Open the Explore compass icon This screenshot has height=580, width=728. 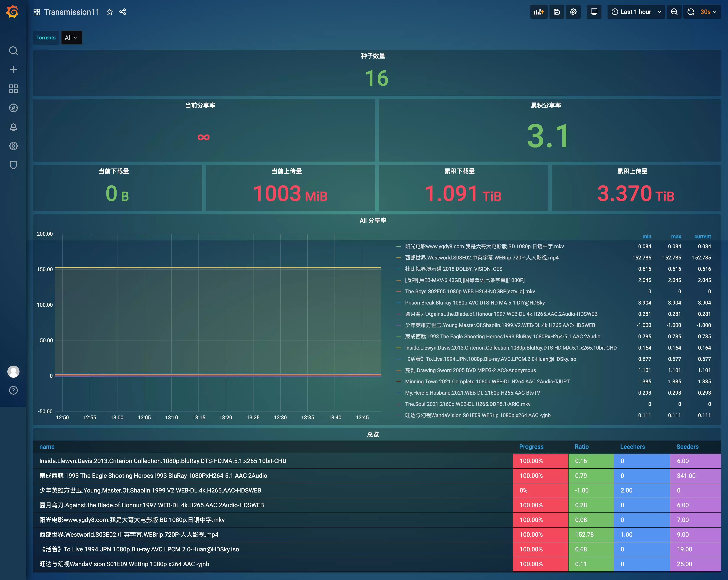13,108
